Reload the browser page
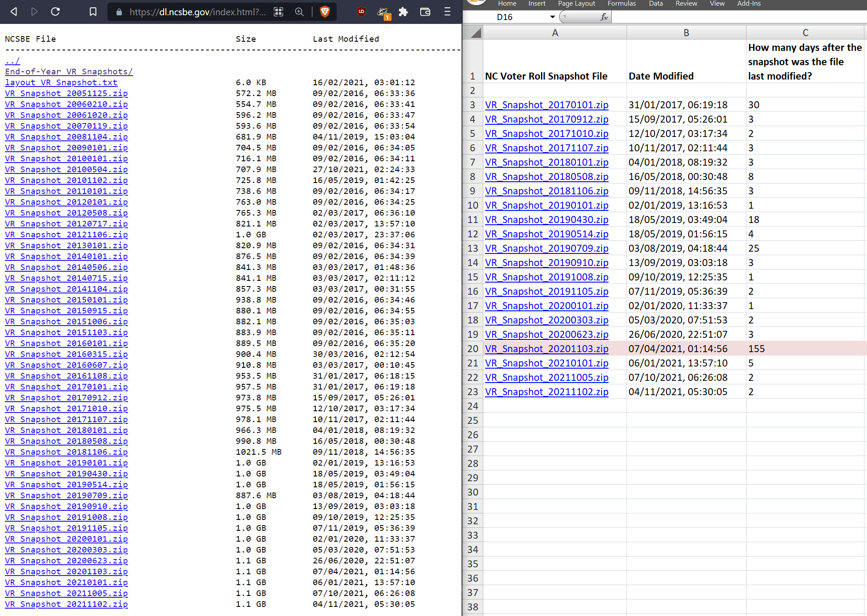867x616 pixels. (x=55, y=12)
